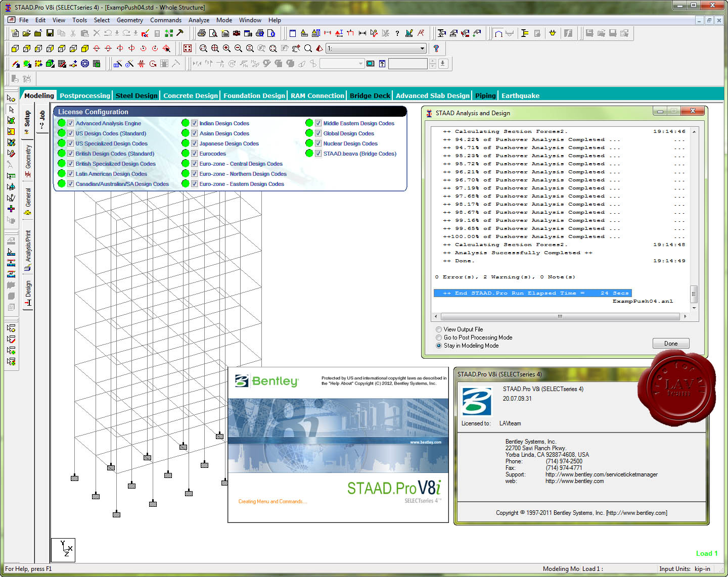This screenshot has height=577, width=728.
Task: Click the camera Take Picture icon
Action: [x=237, y=33]
